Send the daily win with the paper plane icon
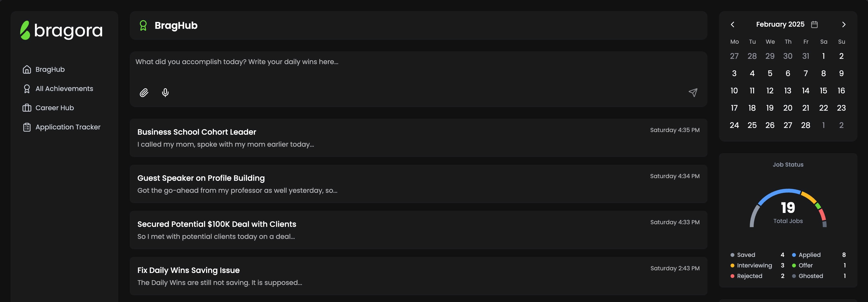This screenshot has width=868, height=302. coord(693,93)
